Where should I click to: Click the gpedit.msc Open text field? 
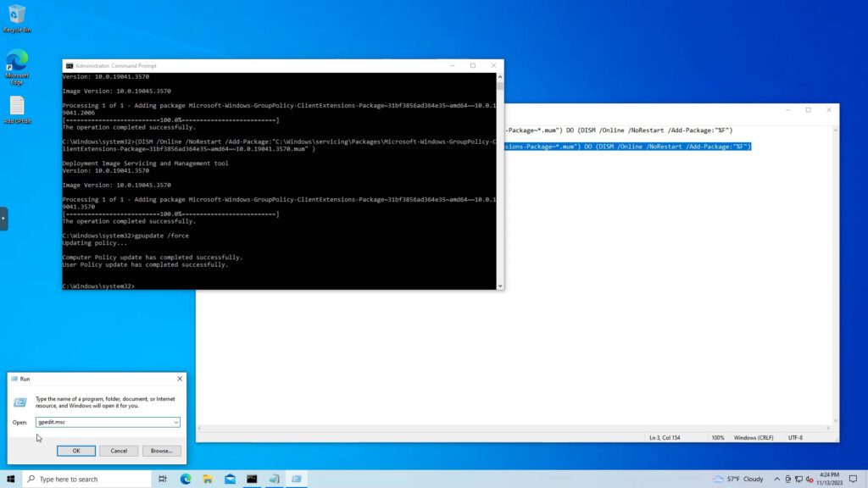click(x=102, y=422)
